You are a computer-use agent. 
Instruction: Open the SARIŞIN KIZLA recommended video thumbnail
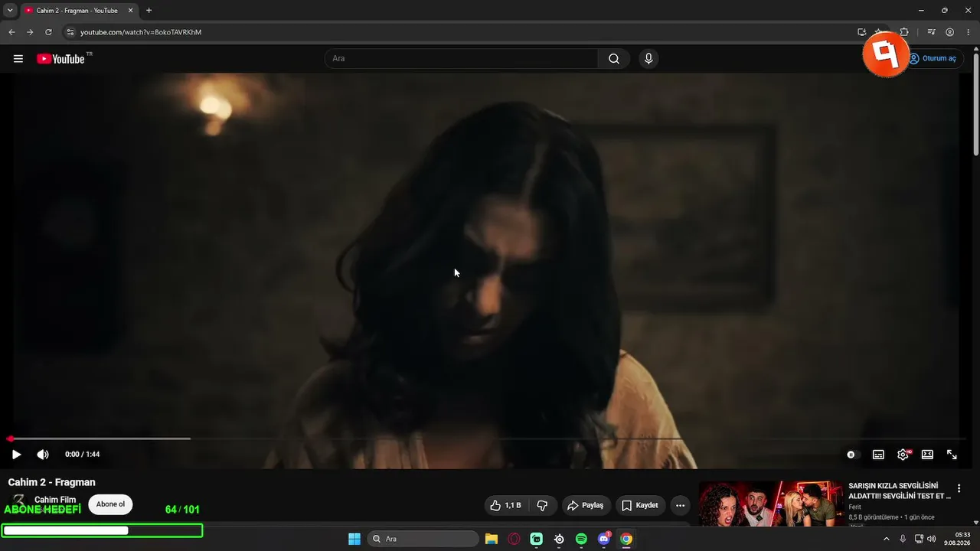point(770,504)
